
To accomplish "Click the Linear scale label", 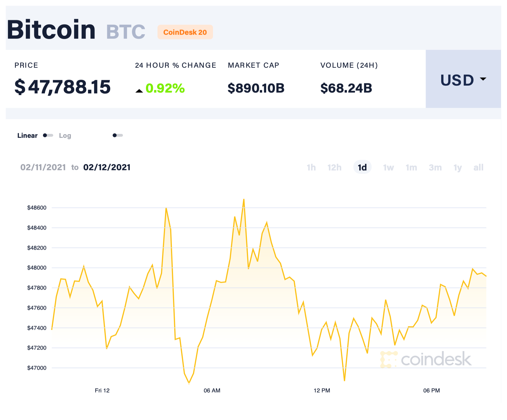I will click(x=27, y=136).
